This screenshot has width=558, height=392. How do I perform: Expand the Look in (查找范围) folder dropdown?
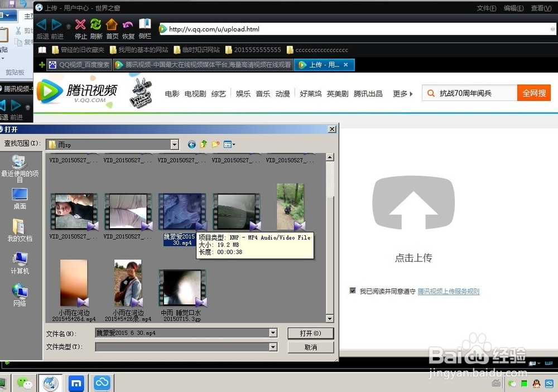tap(174, 144)
